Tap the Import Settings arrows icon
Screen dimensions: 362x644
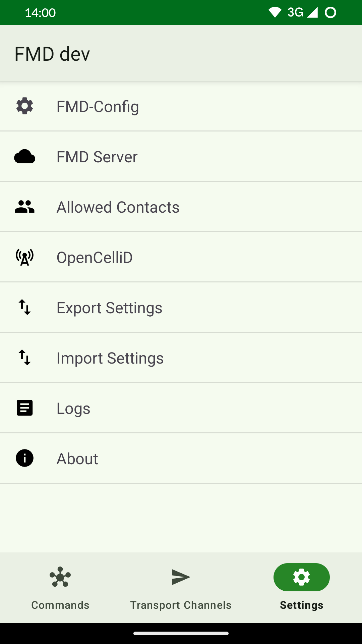(x=25, y=358)
